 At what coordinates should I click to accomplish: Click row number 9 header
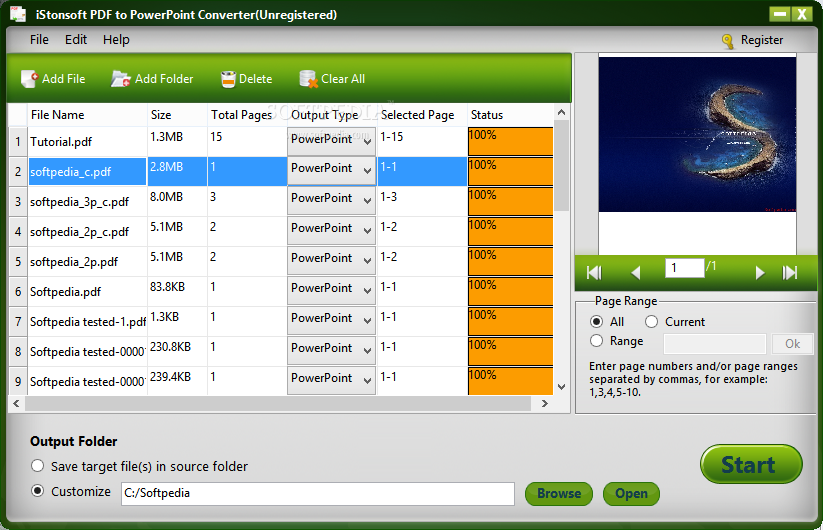18,381
